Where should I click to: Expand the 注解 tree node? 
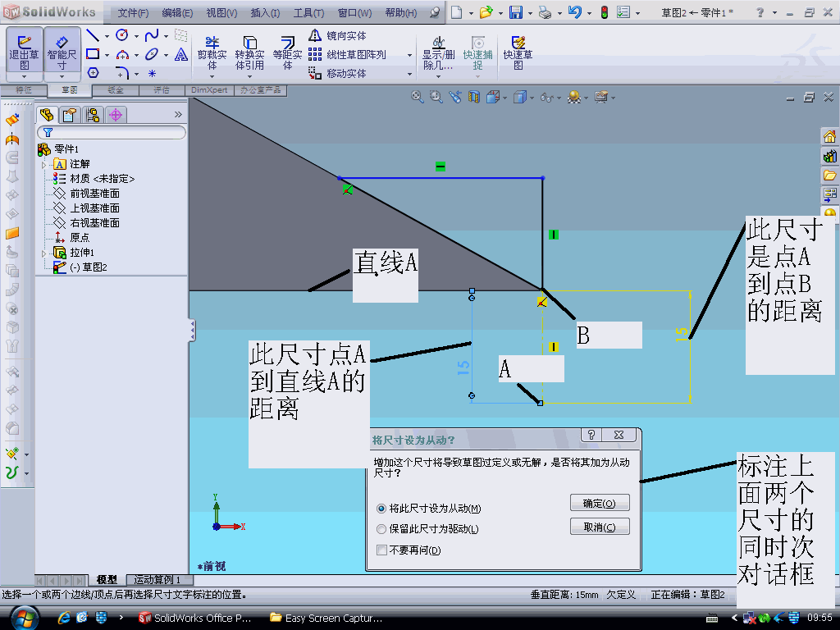[x=44, y=164]
